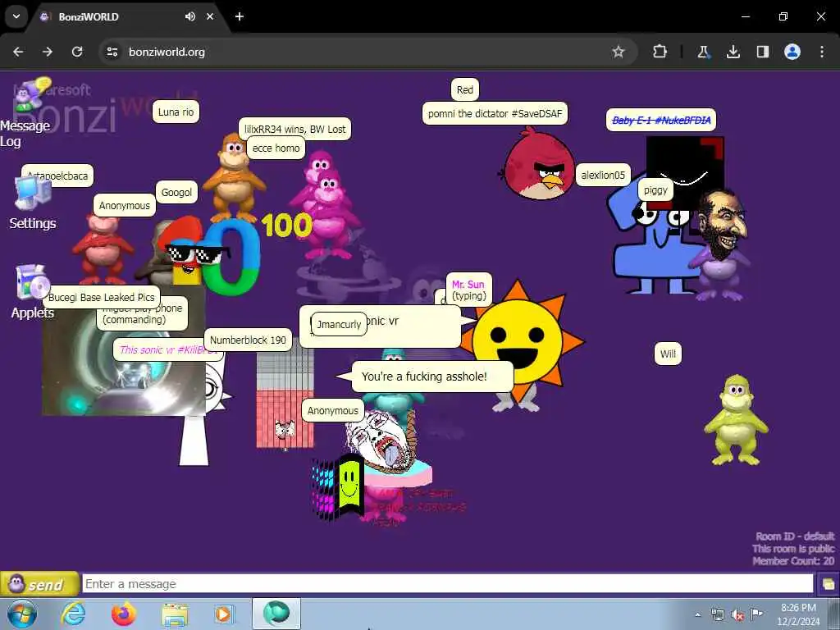Go back to the previous page
This screenshot has width=840, height=630.
[18, 52]
